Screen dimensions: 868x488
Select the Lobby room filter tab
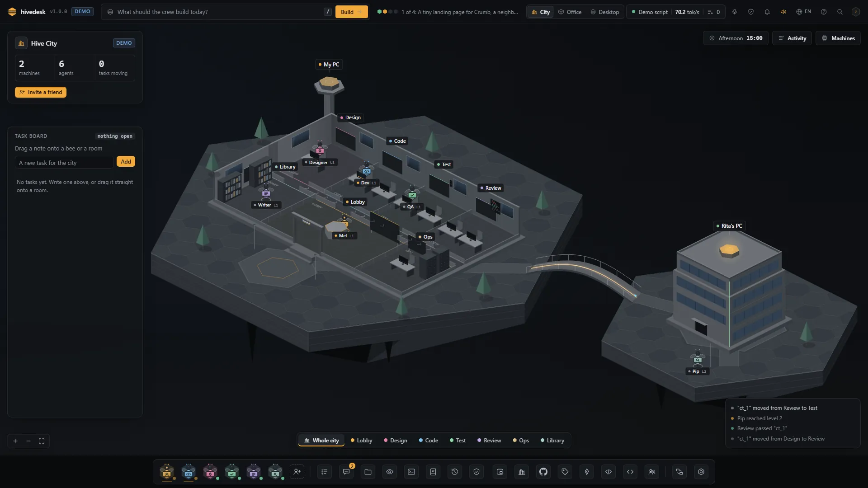tap(362, 441)
